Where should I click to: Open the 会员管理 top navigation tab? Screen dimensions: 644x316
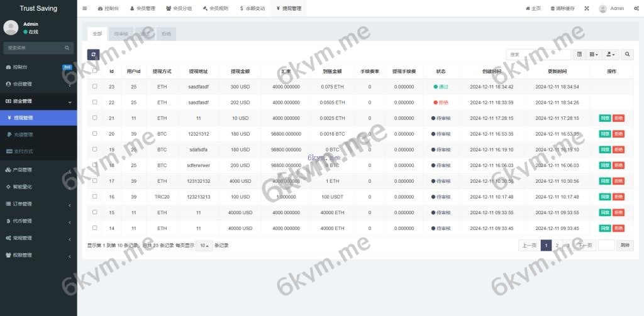[143, 8]
